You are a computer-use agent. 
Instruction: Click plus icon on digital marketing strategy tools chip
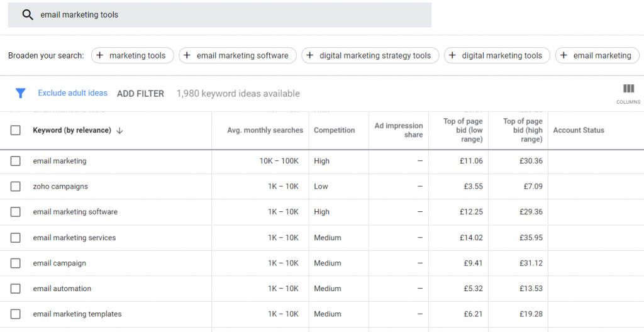click(x=310, y=55)
